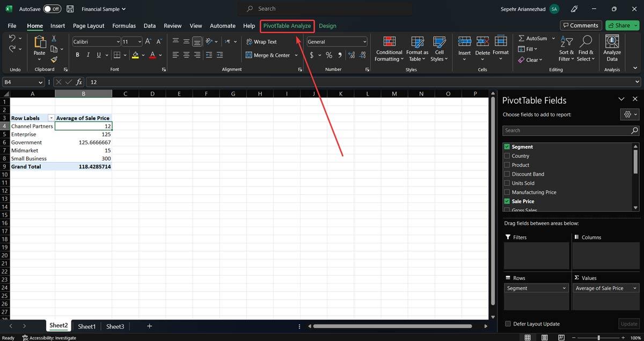Check the Country field checkbox

coord(507,156)
